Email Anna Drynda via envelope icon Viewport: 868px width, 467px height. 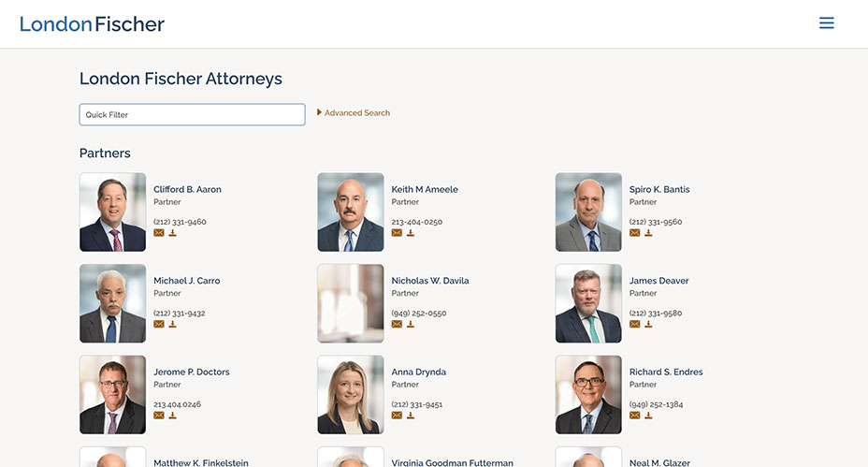coord(397,416)
